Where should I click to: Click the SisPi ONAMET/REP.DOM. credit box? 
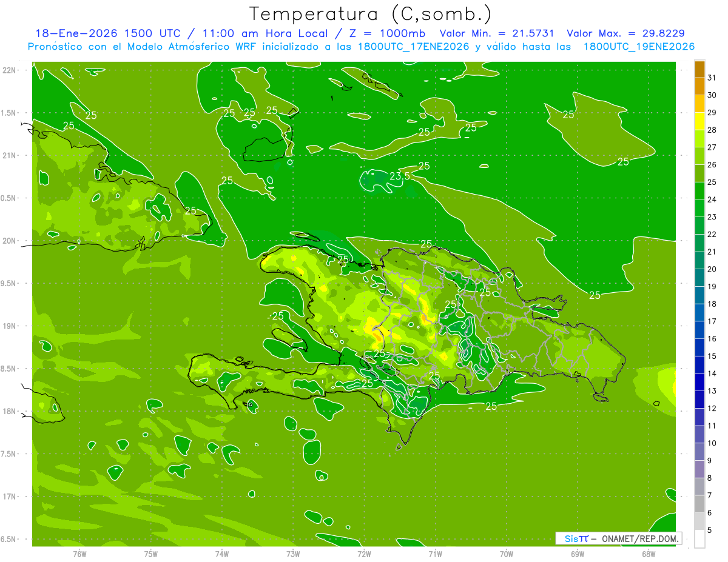[x=618, y=538]
